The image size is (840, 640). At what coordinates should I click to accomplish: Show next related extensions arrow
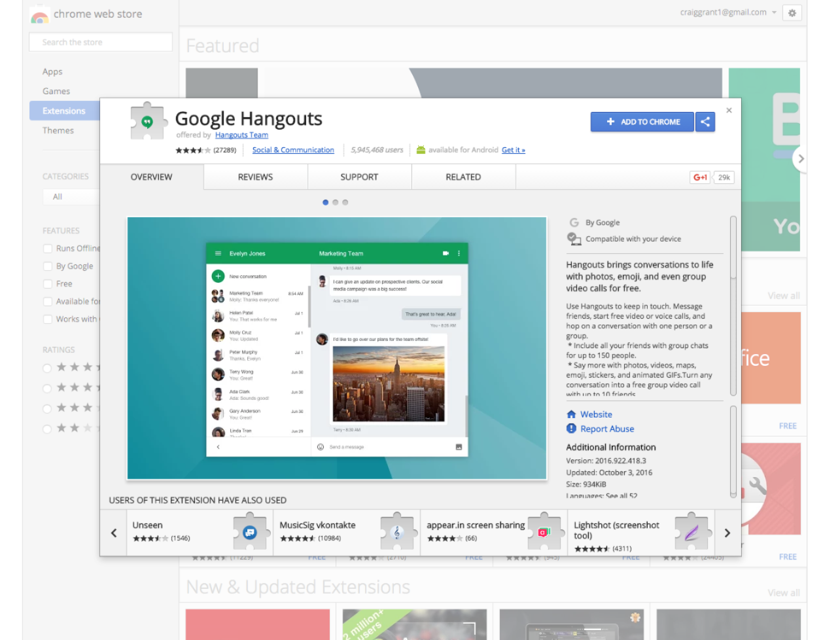[x=727, y=533]
